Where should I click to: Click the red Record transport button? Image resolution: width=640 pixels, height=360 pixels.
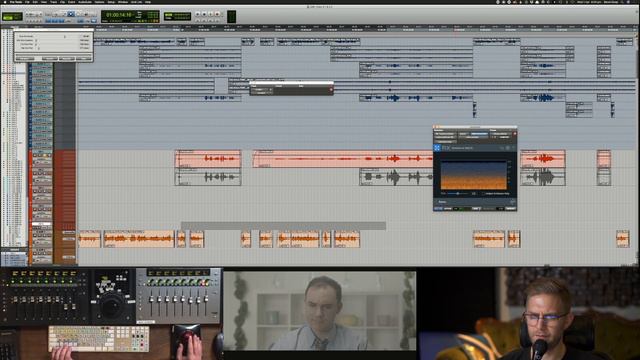pyautogui.click(x=218, y=14)
